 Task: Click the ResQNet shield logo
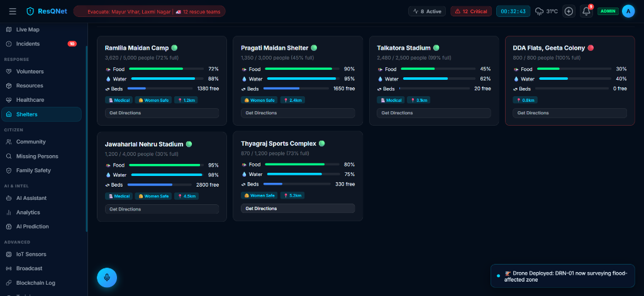point(30,11)
